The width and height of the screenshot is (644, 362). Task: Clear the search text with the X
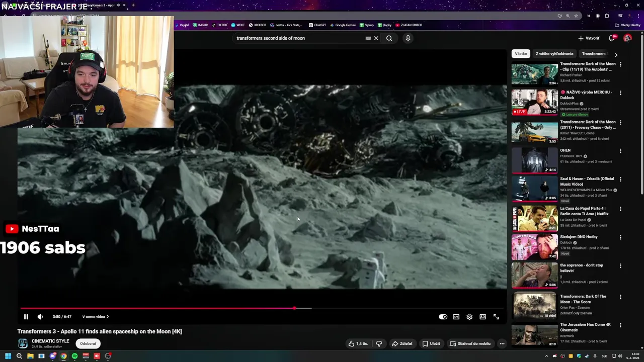[x=376, y=38]
